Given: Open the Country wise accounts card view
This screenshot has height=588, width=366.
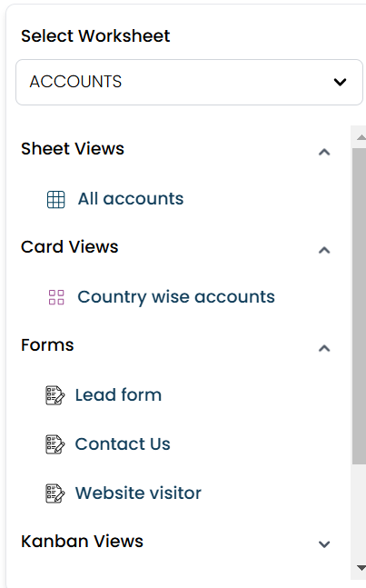Looking at the screenshot, I should (x=176, y=297).
